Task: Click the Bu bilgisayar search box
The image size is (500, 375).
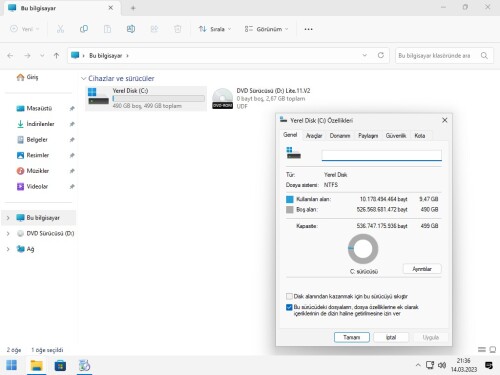Action: point(444,56)
